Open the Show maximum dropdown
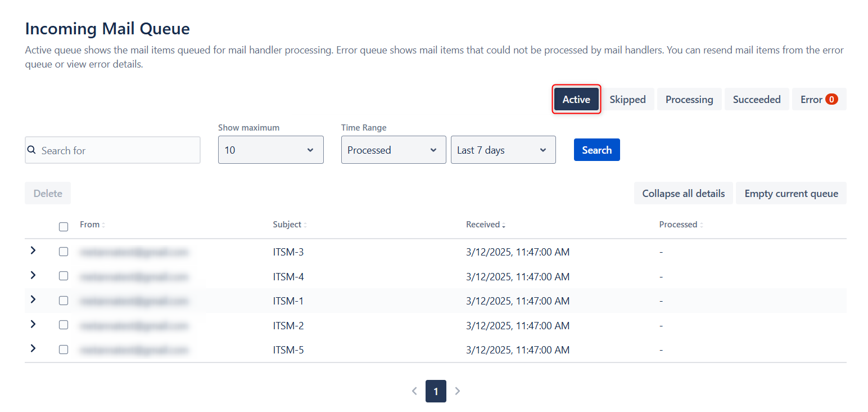868x412 pixels. [x=270, y=150]
